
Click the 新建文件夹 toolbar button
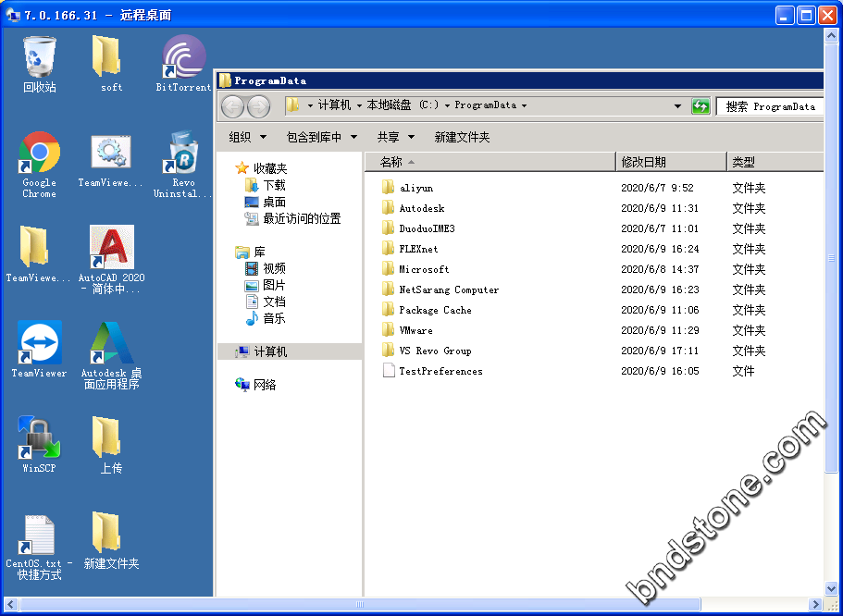(462, 137)
